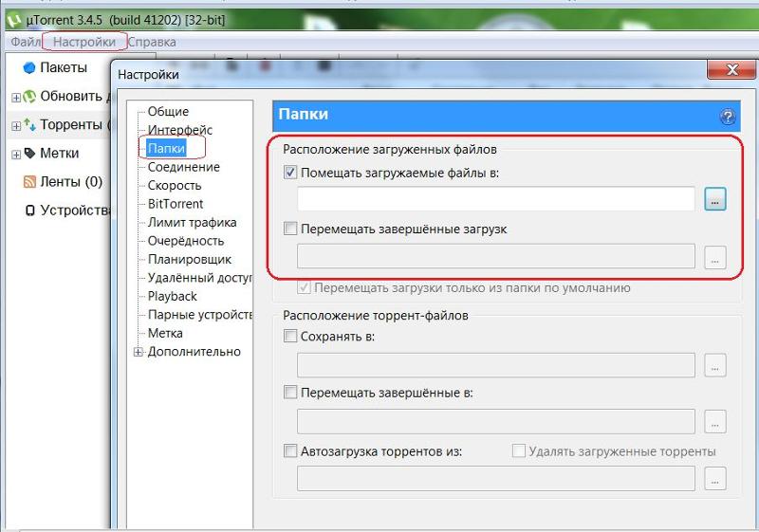Select Торренты in the sidebar
Viewport: 759px width, 532px height.
(71, 124)
